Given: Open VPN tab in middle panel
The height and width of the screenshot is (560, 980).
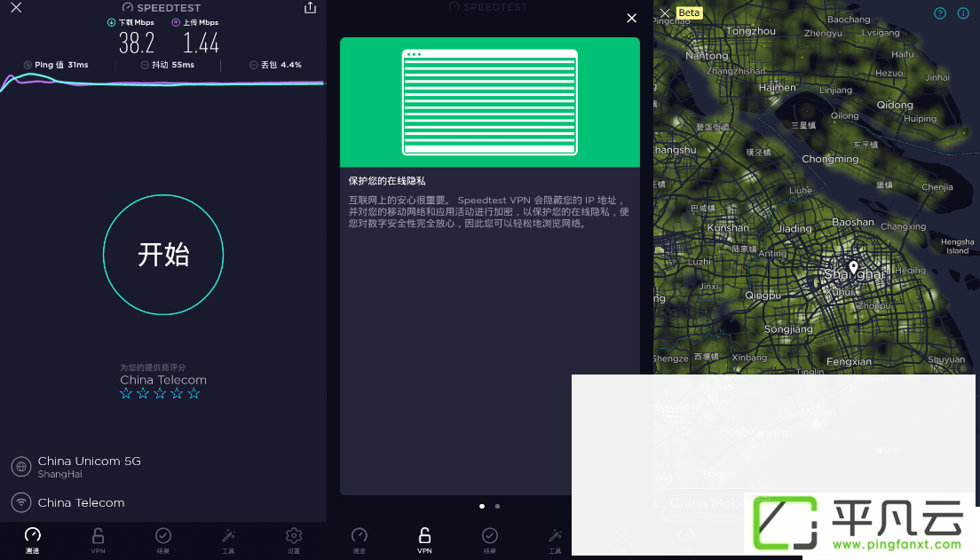Looking at the screenshot, I should 424,540.
